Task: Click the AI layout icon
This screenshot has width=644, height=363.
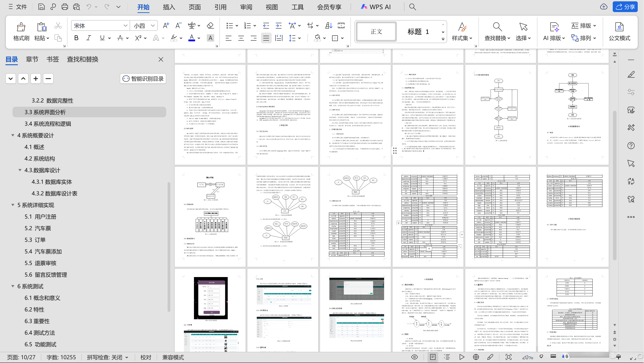Action: pos(554,27)
